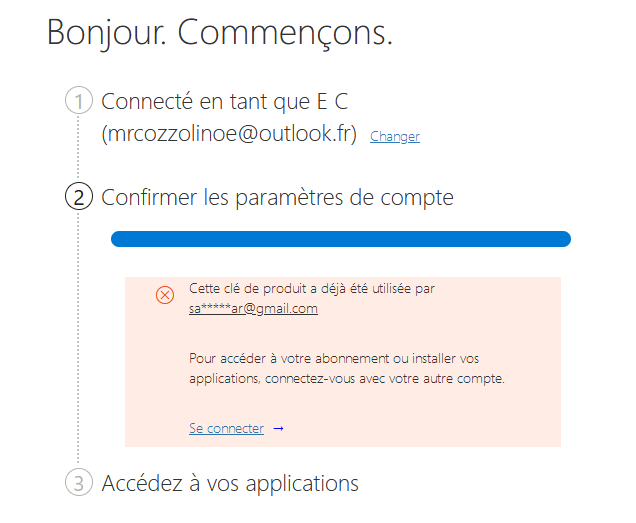Viewport: 636px width, 523px height.
Task: Click the 'Pour accéder à votre abonnement' paragraph
Action: point(347,368)
